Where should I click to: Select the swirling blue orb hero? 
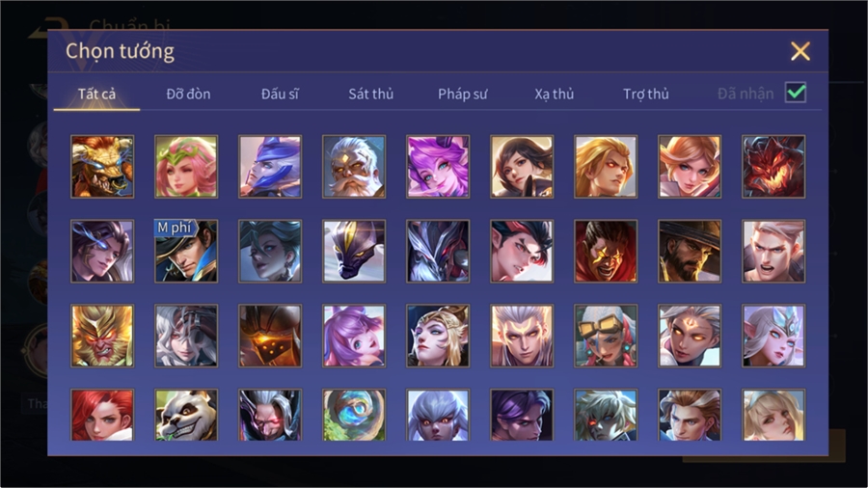point(354,415)
